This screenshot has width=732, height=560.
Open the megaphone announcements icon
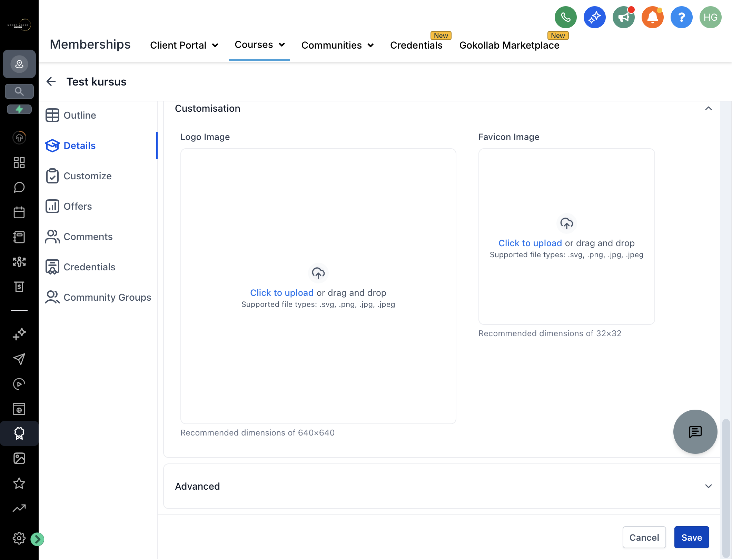coord(623,17)
